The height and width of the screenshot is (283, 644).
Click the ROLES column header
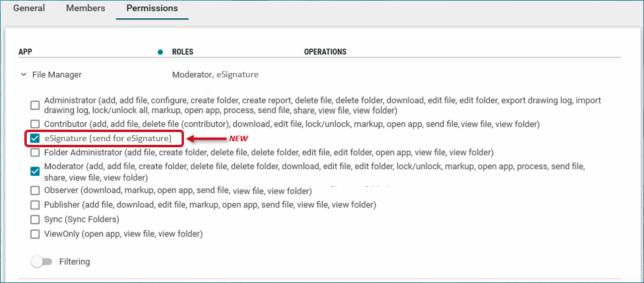183,52
